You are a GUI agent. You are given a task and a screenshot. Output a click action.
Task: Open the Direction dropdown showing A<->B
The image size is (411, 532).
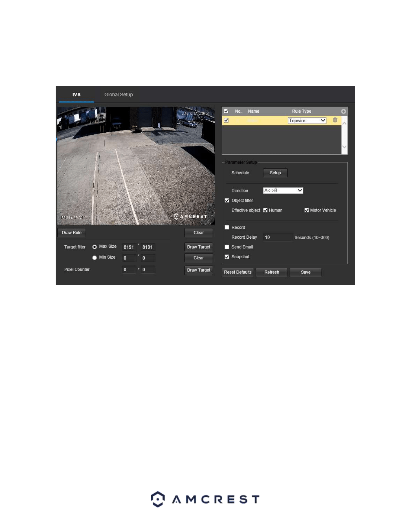coord(283,191)
